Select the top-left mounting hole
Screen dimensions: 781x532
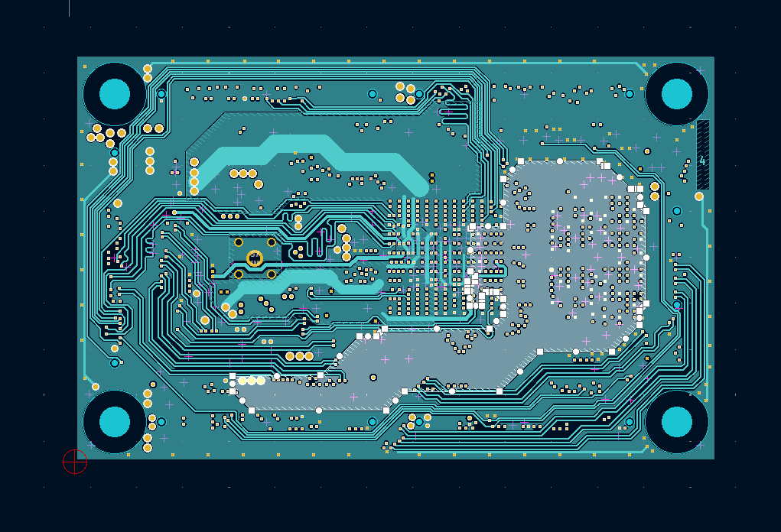pyautogui.click(x=115, y=94)
